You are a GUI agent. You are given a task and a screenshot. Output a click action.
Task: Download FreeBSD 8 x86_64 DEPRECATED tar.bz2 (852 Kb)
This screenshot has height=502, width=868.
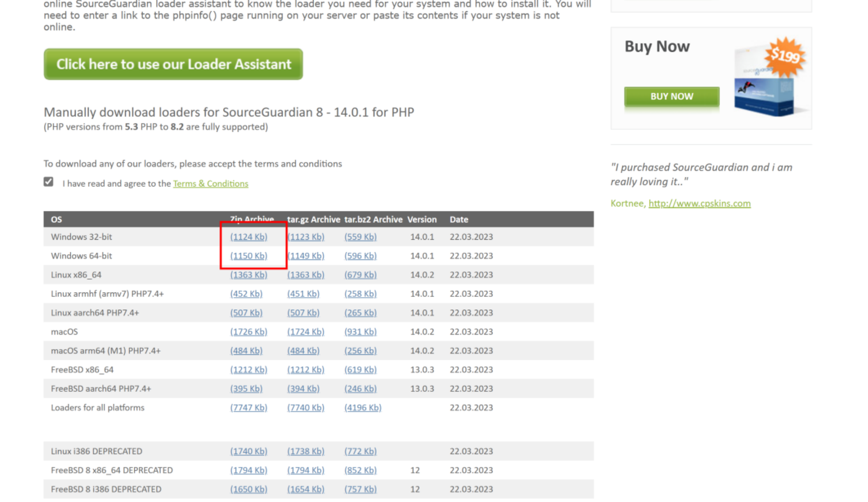pos(360,470)
